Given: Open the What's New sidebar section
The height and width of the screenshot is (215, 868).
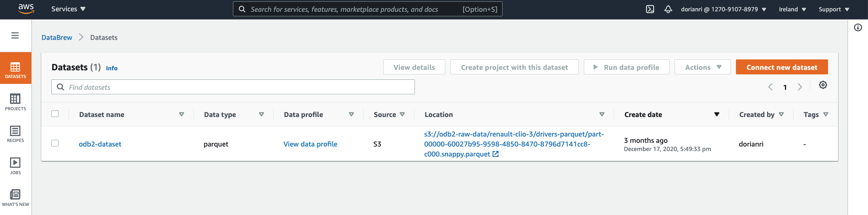Looking at the screenshot, I should point(15,198).
